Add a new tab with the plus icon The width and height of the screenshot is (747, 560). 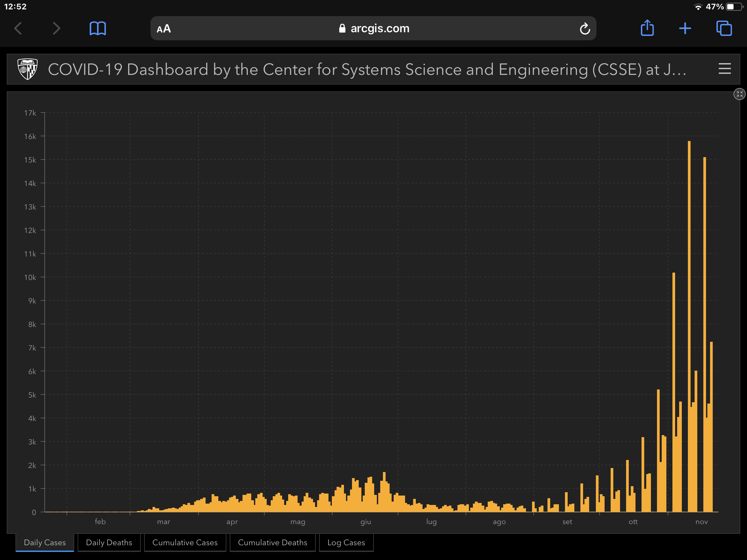click(x=685, y=28)
